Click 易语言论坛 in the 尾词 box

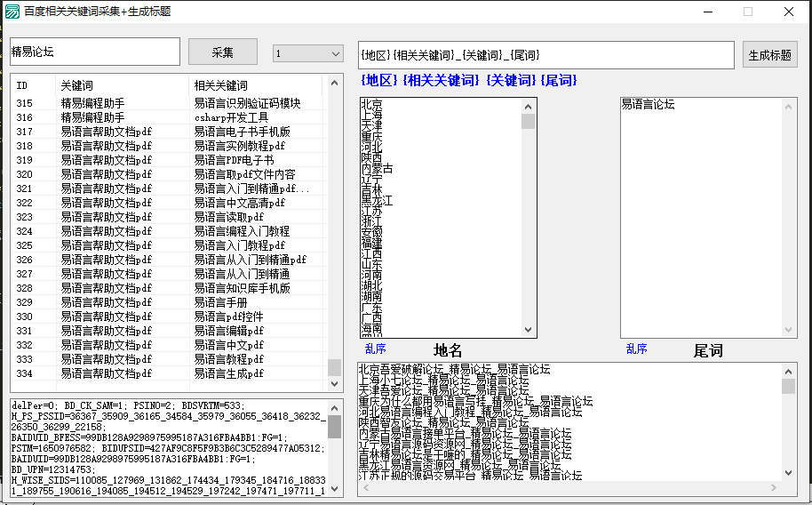coord(648,104)
